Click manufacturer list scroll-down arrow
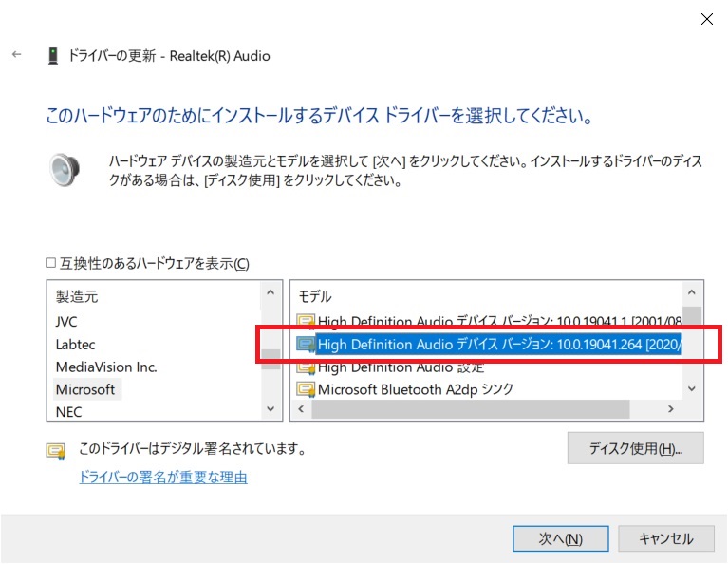This screenshot has width=728, height=564. [271, 409]
